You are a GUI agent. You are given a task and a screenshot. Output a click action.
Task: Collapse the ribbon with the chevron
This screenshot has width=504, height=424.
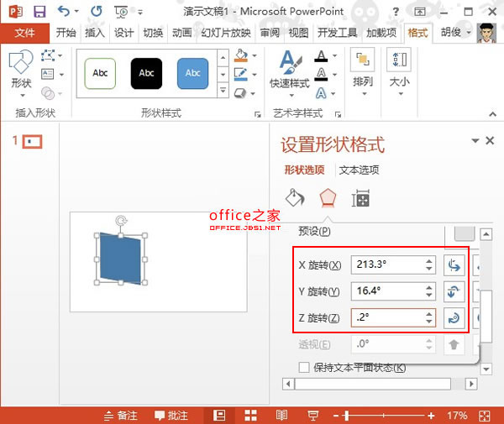coord(492,113)
